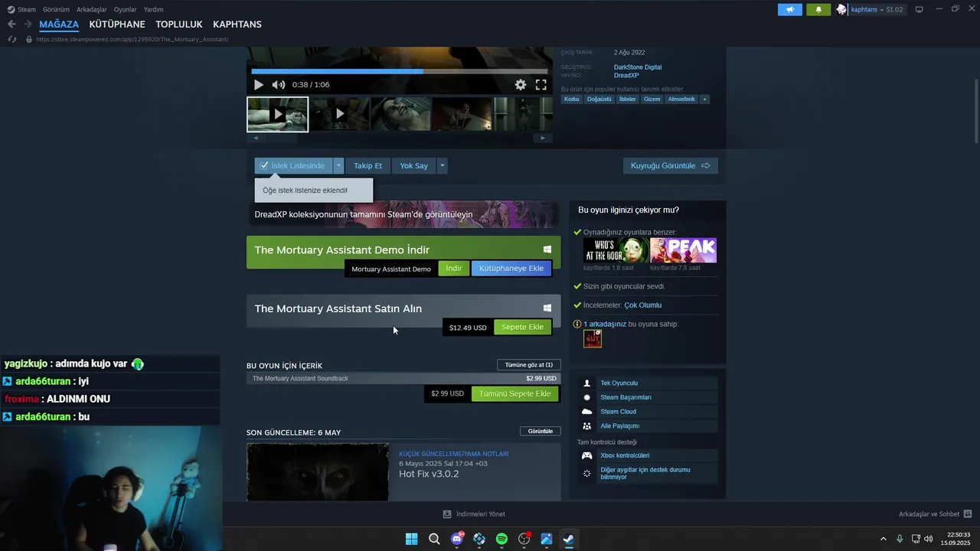Expand the wishlist dropdown arrow
The image size is (980, 551).
338,165
